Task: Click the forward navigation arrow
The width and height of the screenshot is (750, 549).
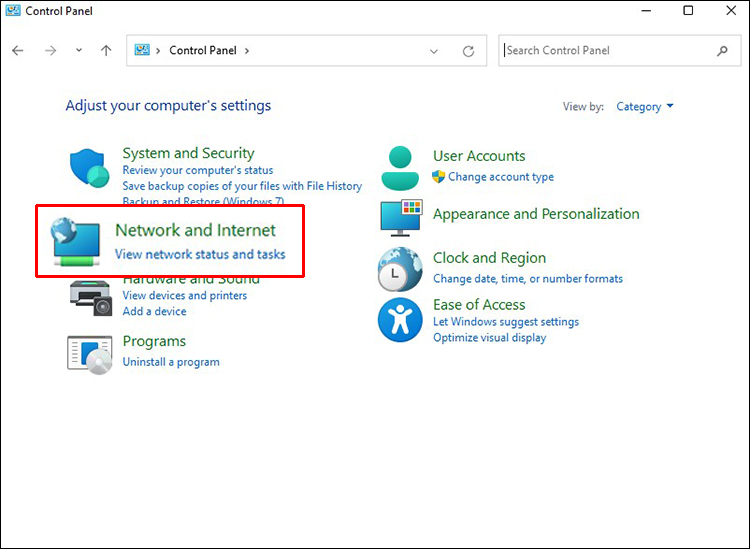Action: click(50, 50)
